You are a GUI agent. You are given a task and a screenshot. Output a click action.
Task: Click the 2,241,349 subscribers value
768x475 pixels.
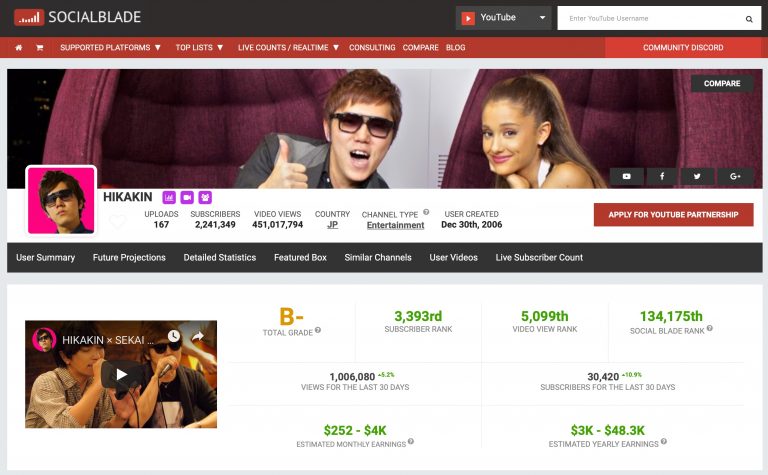pos(215,225)
